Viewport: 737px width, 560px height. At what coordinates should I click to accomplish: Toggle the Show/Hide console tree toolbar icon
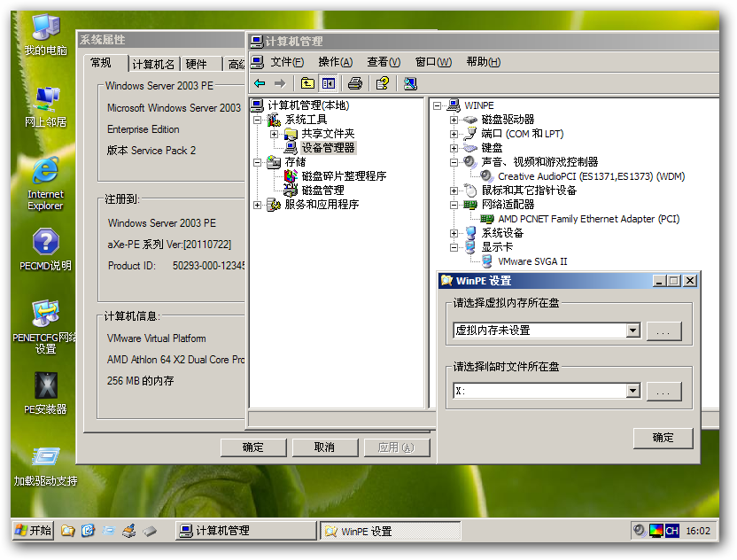(327, 82)
